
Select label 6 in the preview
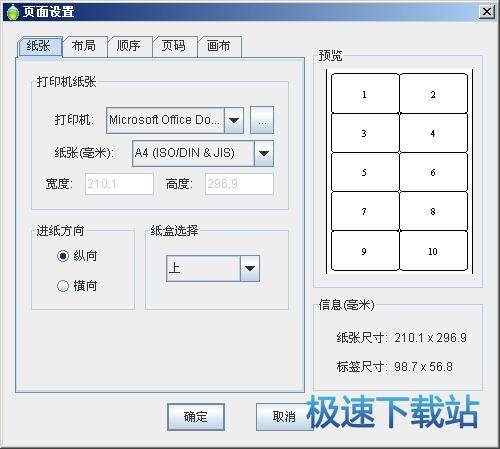coord(433,172)
